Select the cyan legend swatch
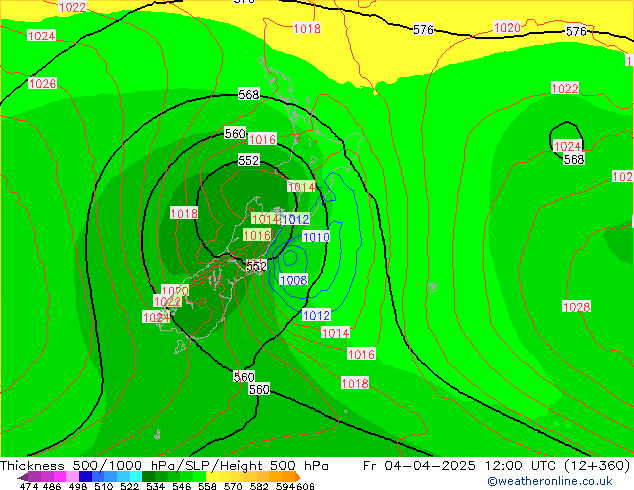Viewport: 634px width, 490px height. click(136, 477)
